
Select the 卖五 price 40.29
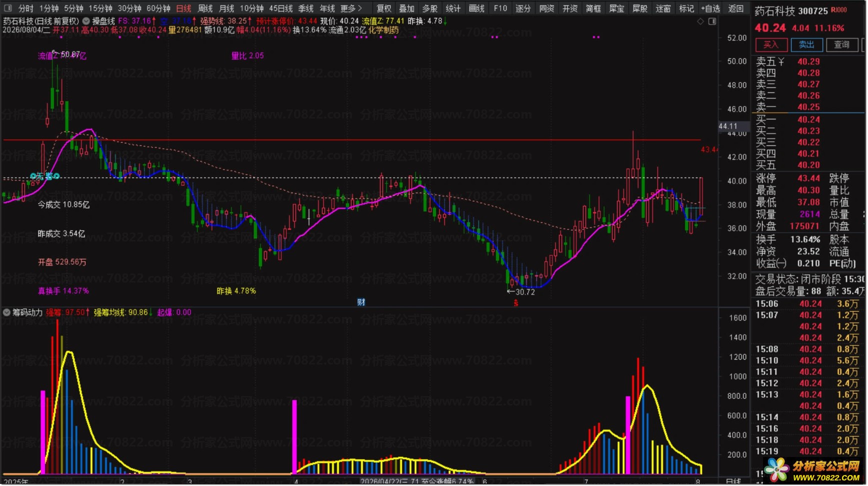[x=808, y=61]
